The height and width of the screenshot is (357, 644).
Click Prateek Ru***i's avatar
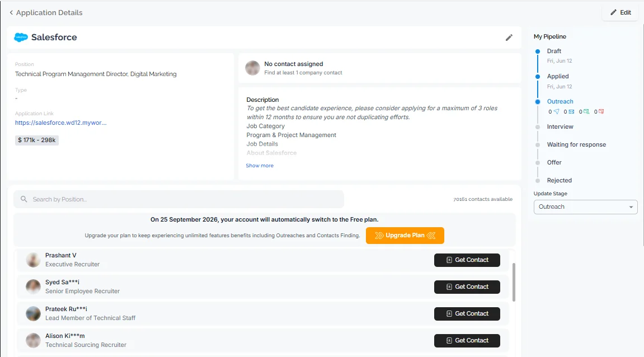[33, 314]
